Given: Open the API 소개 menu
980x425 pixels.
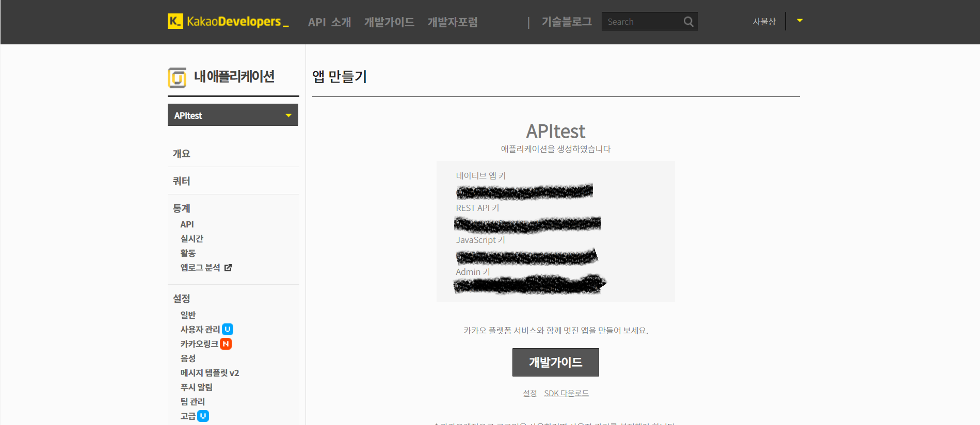Looking at the screenshot, I should click(329, 22).
